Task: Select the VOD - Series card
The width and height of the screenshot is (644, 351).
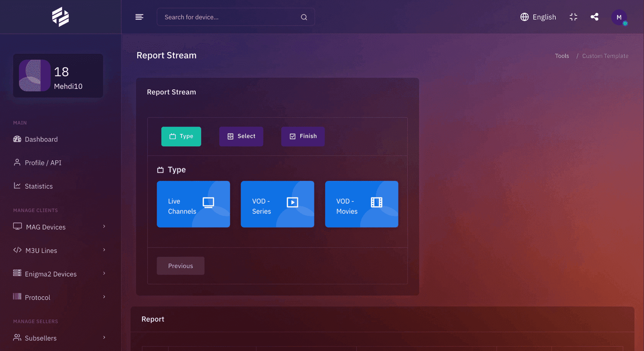Action: click(277, 204)
